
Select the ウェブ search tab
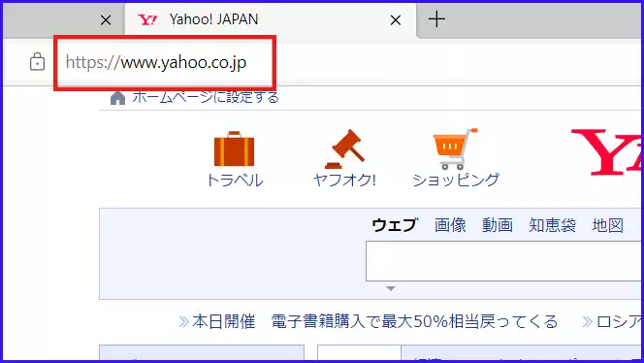[x=395, y=225]
